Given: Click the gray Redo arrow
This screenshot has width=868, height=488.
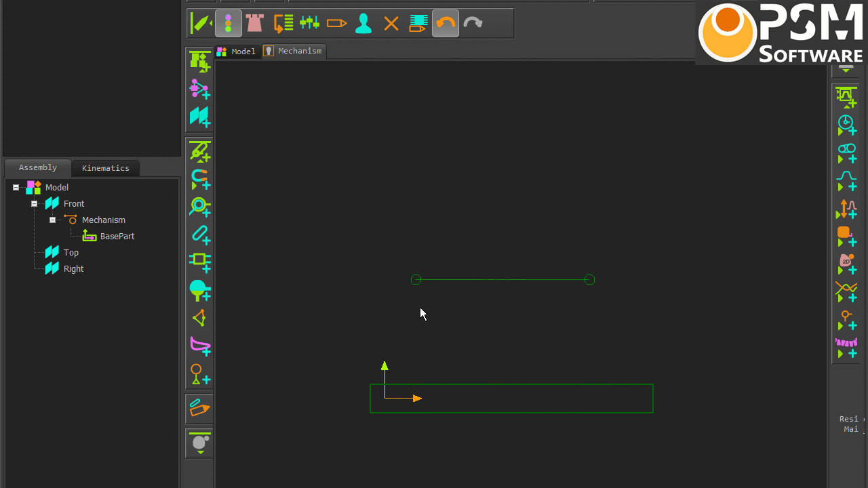Looking at the screenshot, I should coord(473,24).
